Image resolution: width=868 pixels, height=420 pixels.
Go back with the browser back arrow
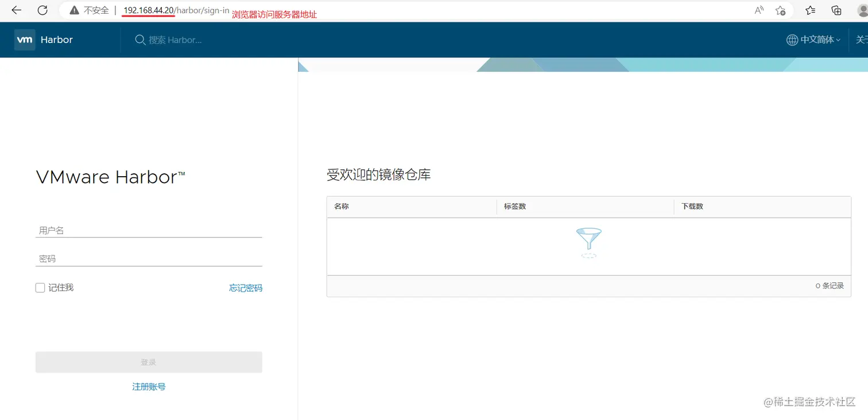click(16, 10)
